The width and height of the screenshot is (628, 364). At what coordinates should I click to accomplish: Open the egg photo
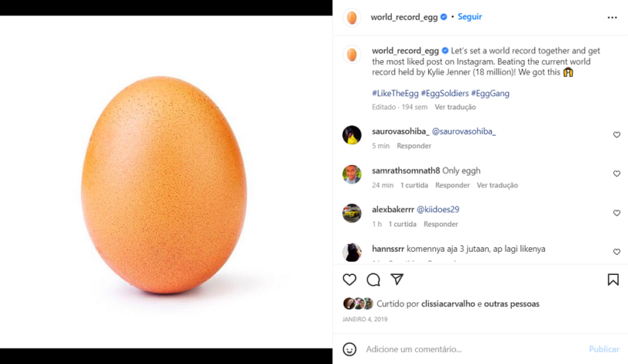[165, 182]
